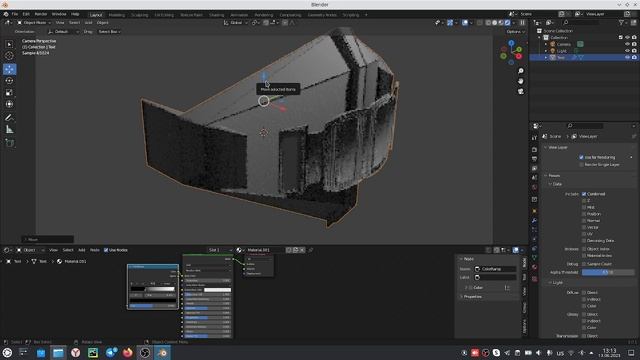Image resolution: width=640 pixels, height=360 pixels.
Task: Select the Scale tool in the viewport toolbar
Action: (x=9, y=93)
